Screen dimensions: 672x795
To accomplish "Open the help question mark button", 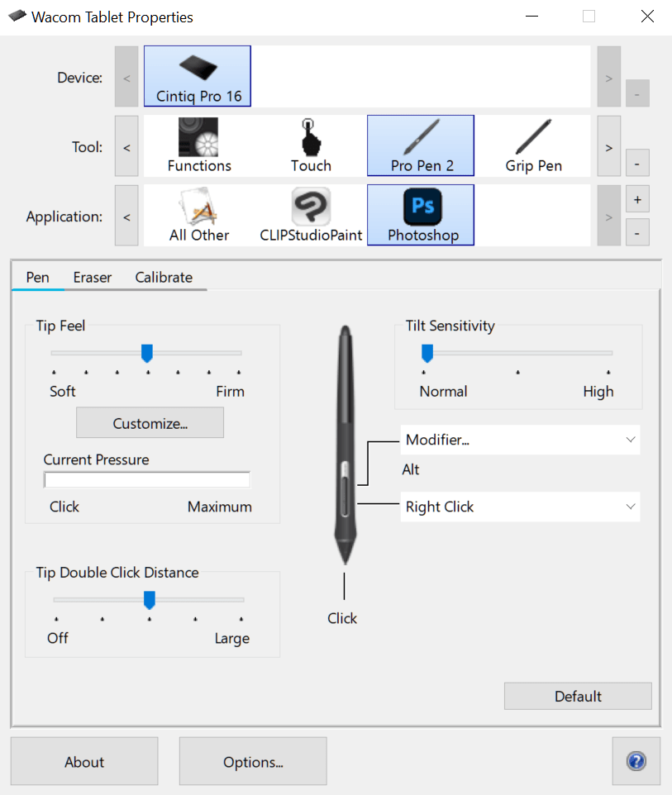I will pyautogui.click(x=636, y=761).
